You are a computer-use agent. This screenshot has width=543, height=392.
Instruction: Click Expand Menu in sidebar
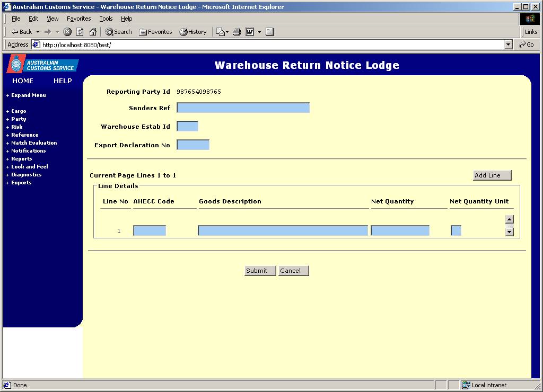point(26,95)
